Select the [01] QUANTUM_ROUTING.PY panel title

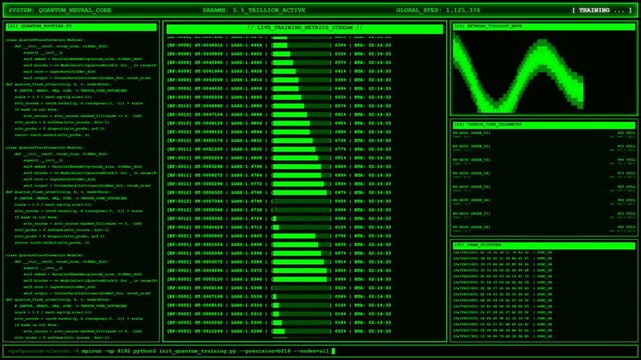pyautogui.click(x=81, y=27)
